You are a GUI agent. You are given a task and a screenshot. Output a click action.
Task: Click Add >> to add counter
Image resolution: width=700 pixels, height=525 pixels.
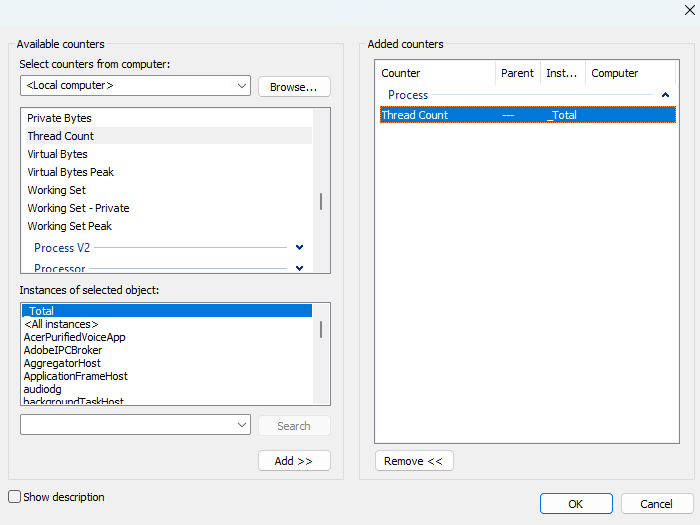294,461
